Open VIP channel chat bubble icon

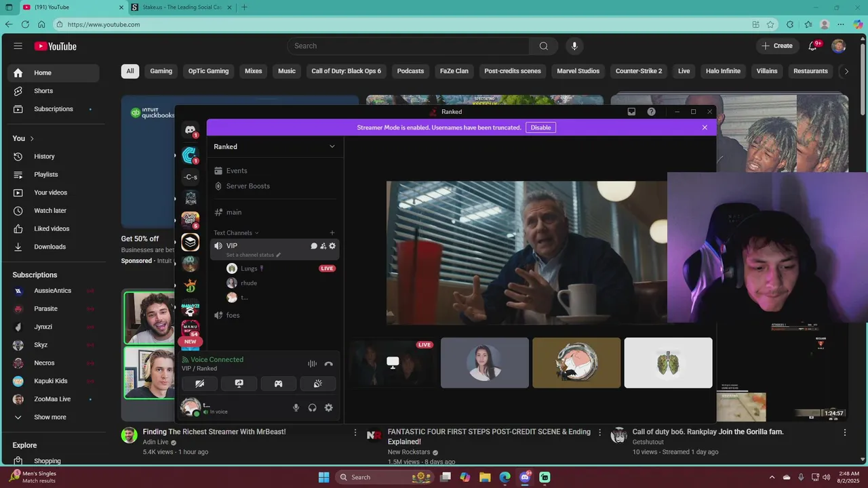click(x=314, y=246)
